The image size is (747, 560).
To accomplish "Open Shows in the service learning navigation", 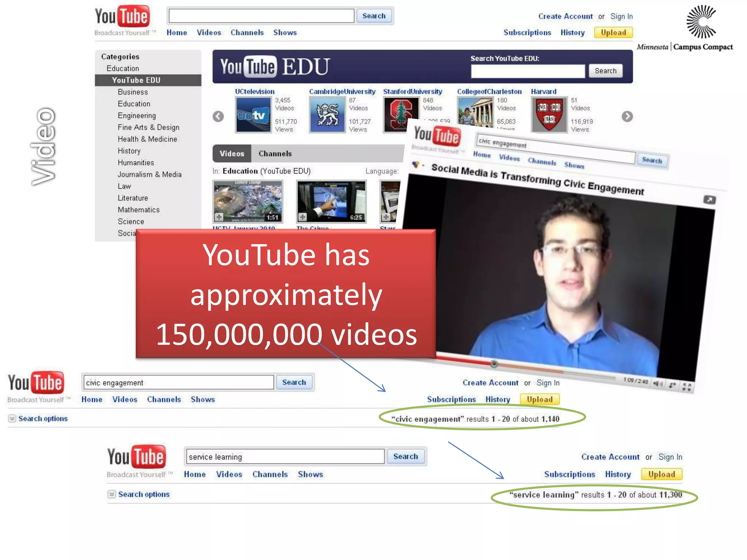I will tap(310, 474).
